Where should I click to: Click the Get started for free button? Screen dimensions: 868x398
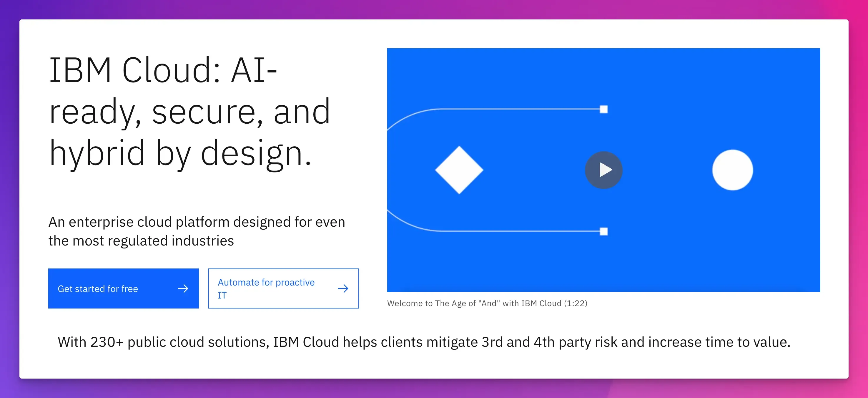123,288
